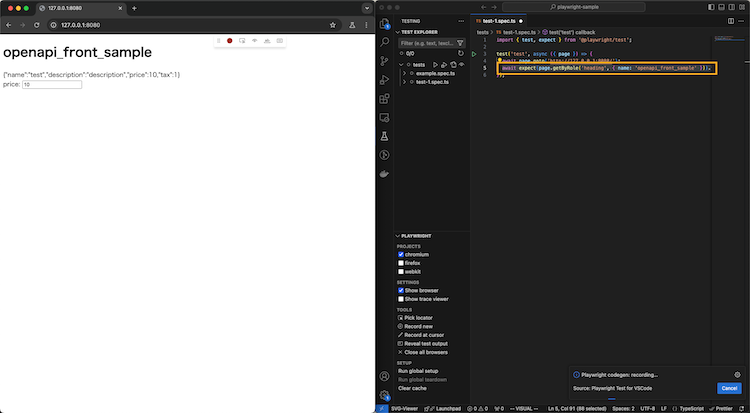Run all tests in the tests folder
The image size is (750, 413).
coord(435,65)
